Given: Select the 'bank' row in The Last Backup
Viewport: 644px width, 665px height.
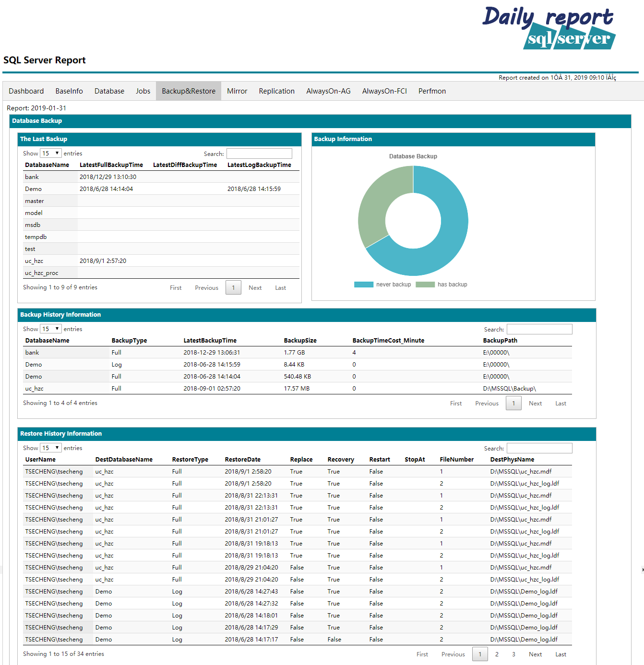Looking at the screenshot, I should 161,177.
